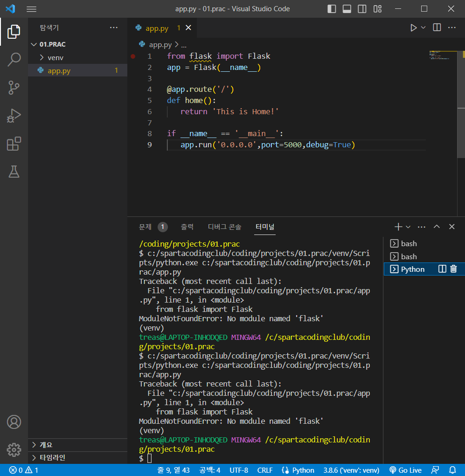This screenshot has height=476, width=465.
Task: Open Source Control view icon
Action: coord(14,88)
